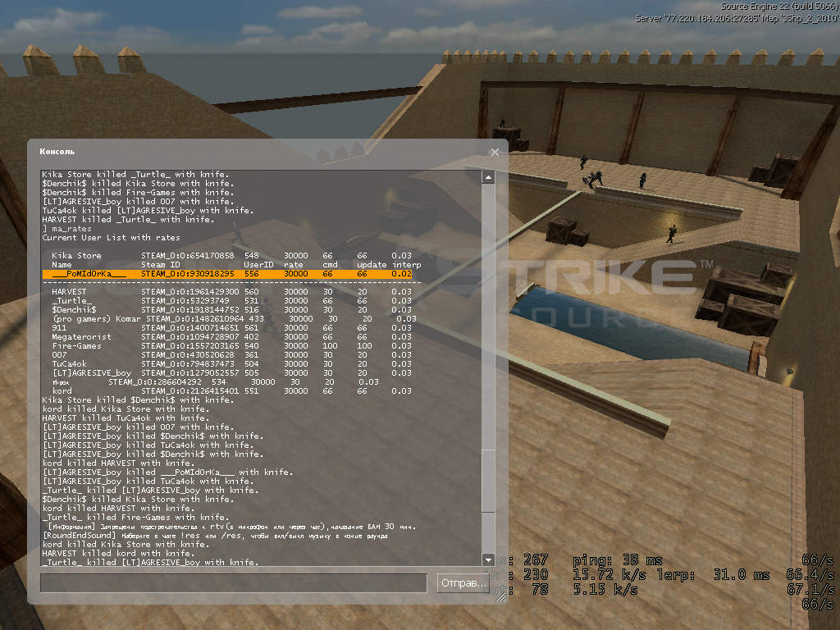Viewport: 840px width, 630px height.
Task: Click '_Turtle_ killed Fire-Games with knife.' line
Action: [x=135, y=517]
